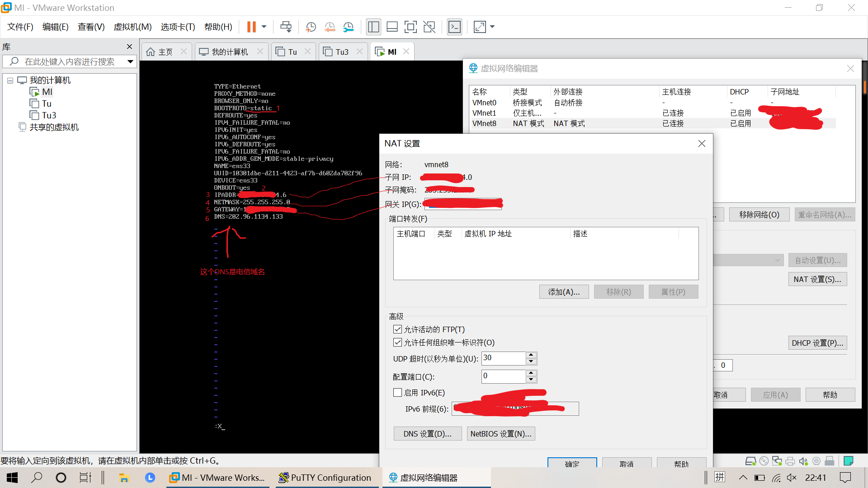Open the library search dropdown arrow
This screenshot has height=488, width=868.
click(130, 61)
